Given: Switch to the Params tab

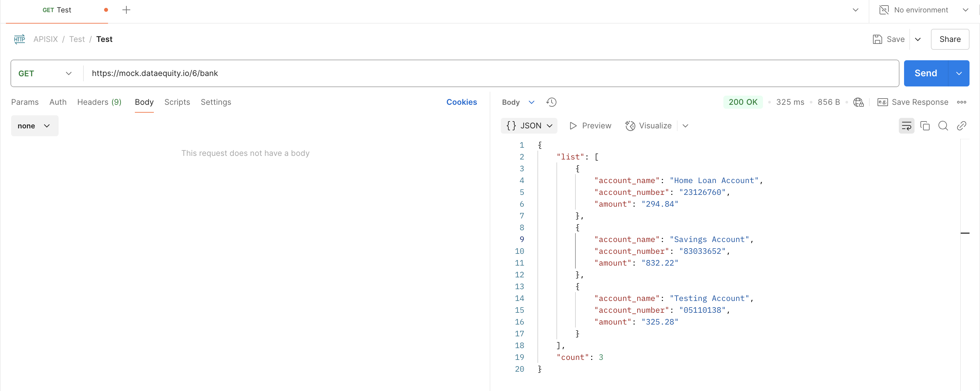Looking at the screenshot, I should 25,102.
